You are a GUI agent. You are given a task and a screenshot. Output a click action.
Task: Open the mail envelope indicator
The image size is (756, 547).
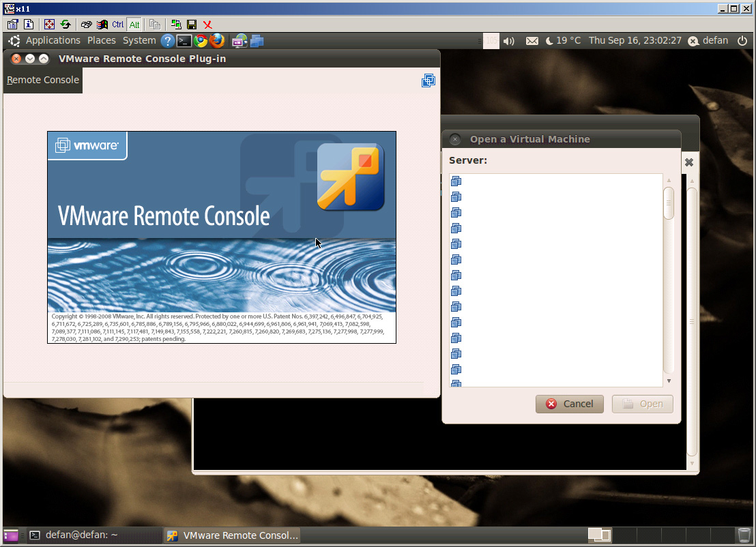click(x=532, y=41)
